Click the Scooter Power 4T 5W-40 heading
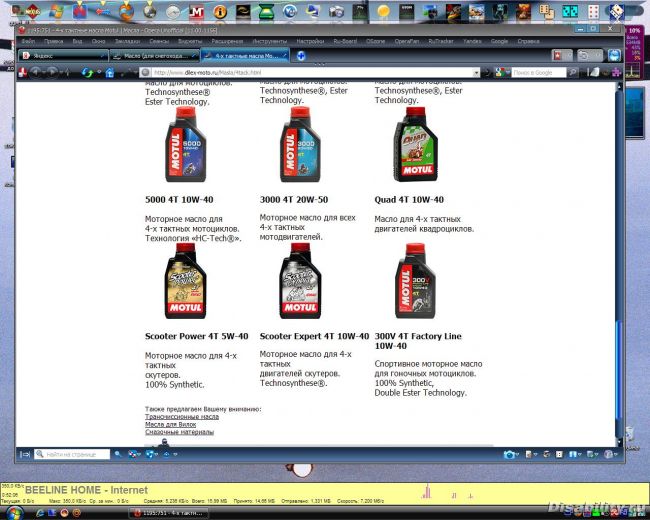This screenshot has width=650, height=520. click(x=196, y=336)
